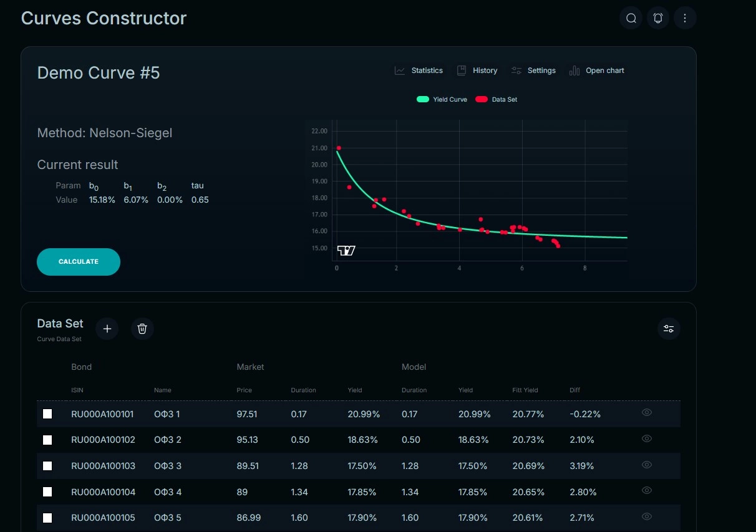Select checkbox for bond RU000A100103

click(x=47, y=466)
